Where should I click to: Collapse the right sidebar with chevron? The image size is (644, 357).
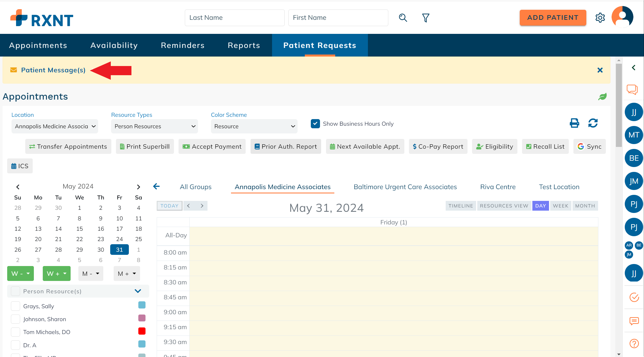(634, 67)
